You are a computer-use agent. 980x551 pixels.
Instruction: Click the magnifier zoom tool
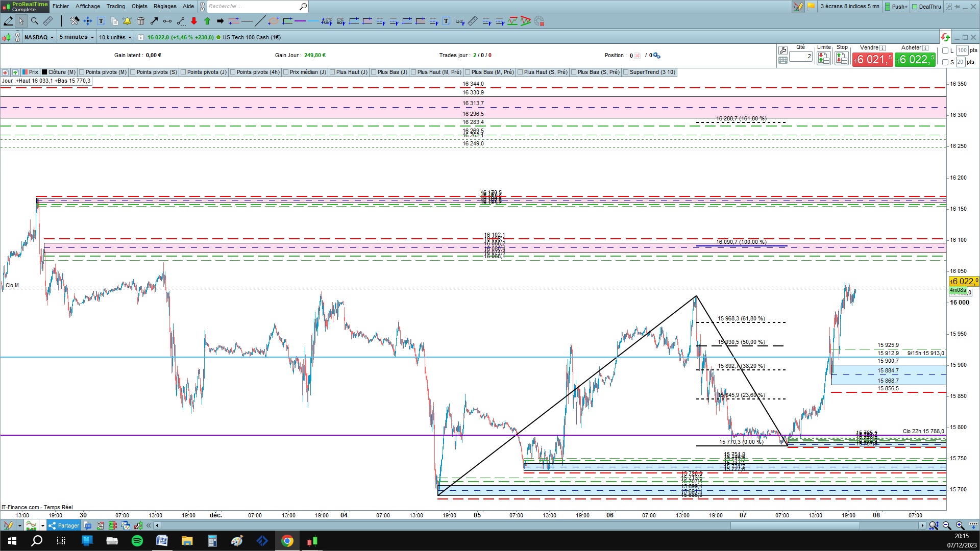pos(35,21)
